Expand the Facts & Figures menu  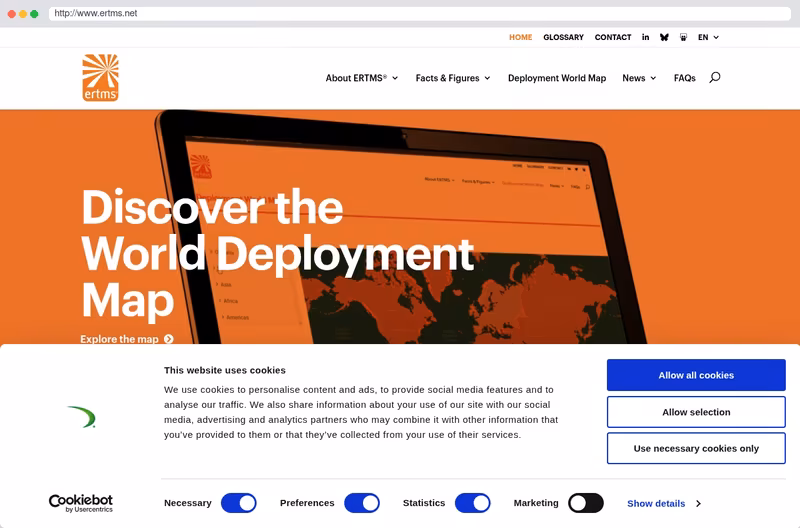point(453,78)
